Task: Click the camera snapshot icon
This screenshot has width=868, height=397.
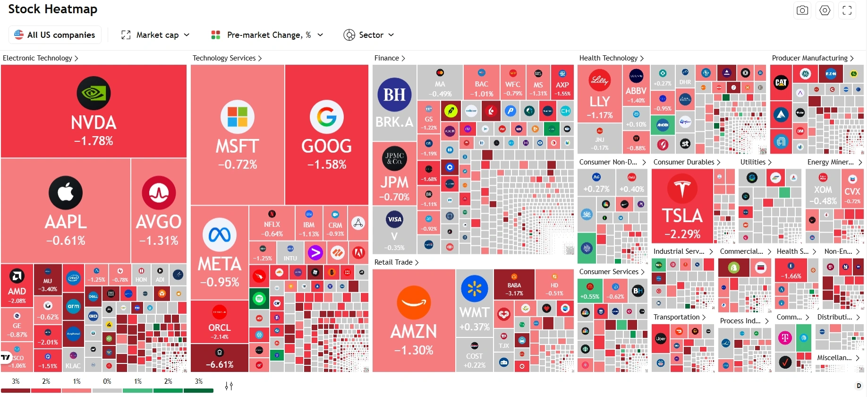Action: click(802, 10)
